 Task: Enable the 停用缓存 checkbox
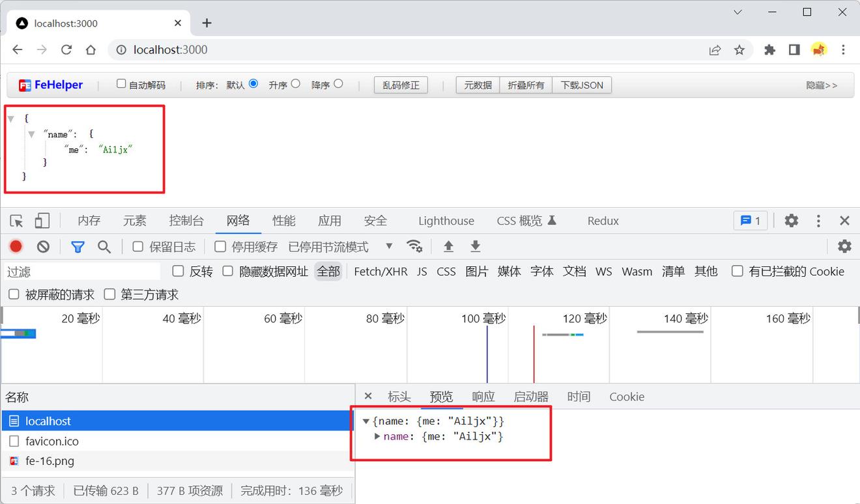[x=220, y=246]
